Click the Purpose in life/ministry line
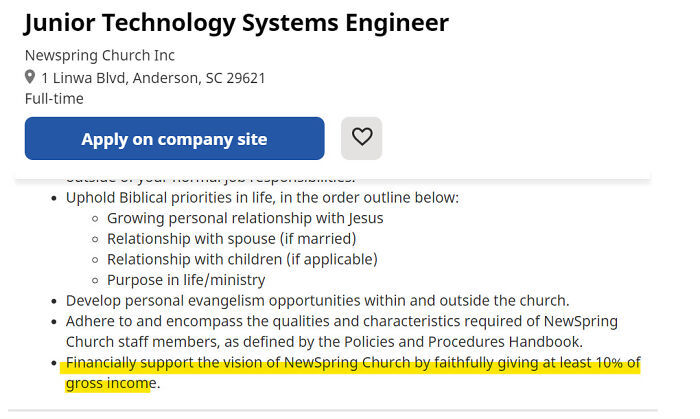 tap(186, 280)
